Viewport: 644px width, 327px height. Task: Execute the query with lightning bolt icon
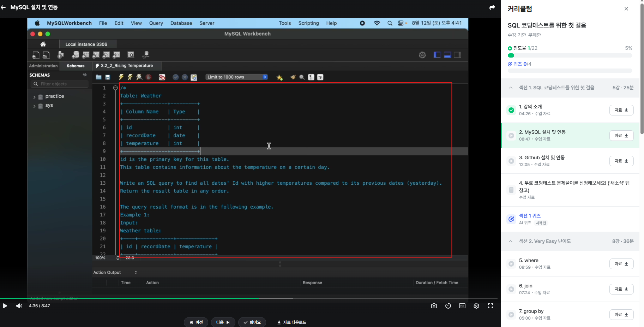pyautogui.click(x=121, y=77)
